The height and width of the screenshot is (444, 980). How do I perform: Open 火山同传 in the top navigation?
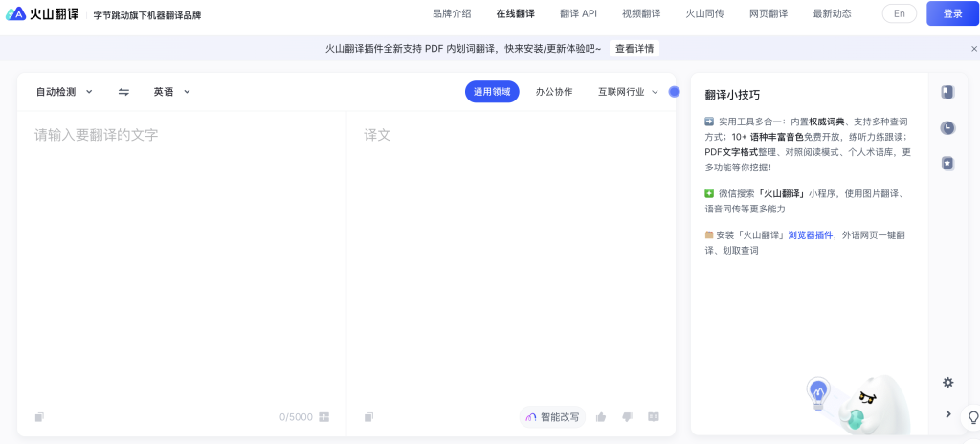(705, 13)
